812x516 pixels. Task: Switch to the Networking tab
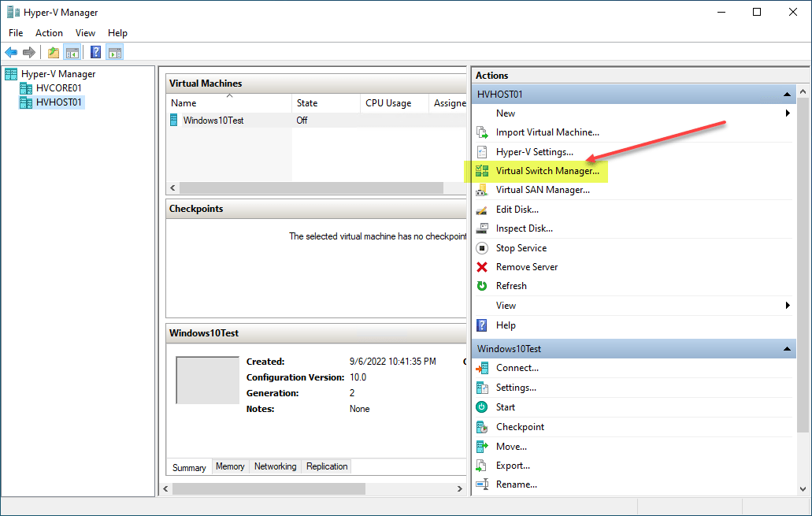tap(276, 466)
